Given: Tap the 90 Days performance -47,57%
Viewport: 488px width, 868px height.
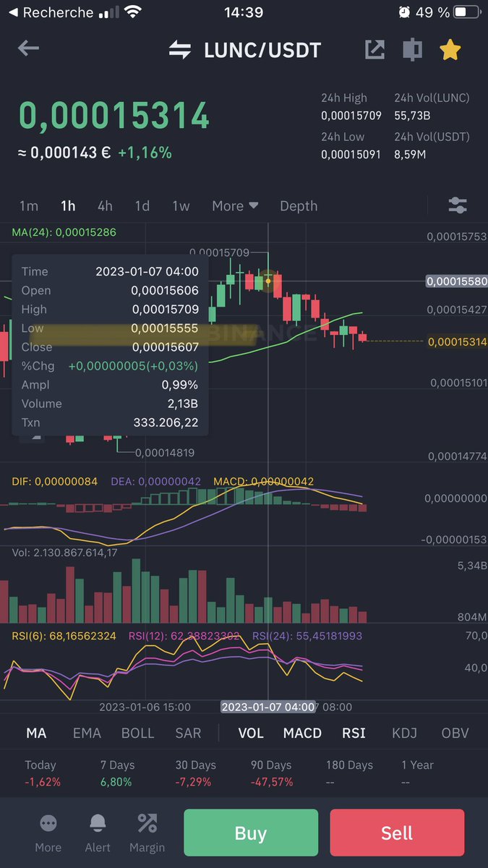Looking at the screenshot, I should [272, 782].
